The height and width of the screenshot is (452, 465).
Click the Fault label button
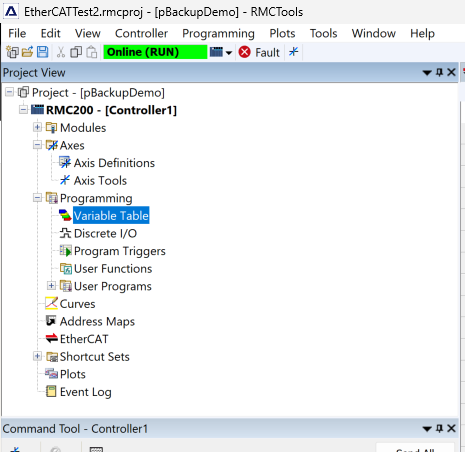click(x=267, y=52)
